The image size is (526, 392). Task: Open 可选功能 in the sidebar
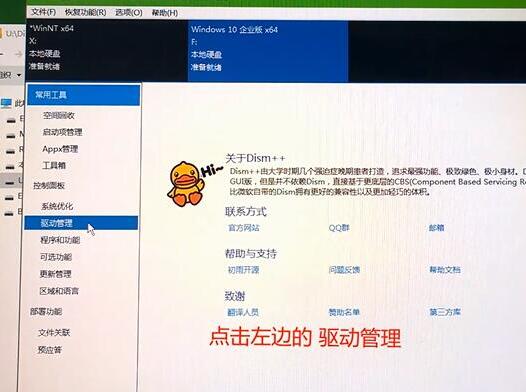tap(56, 257)
